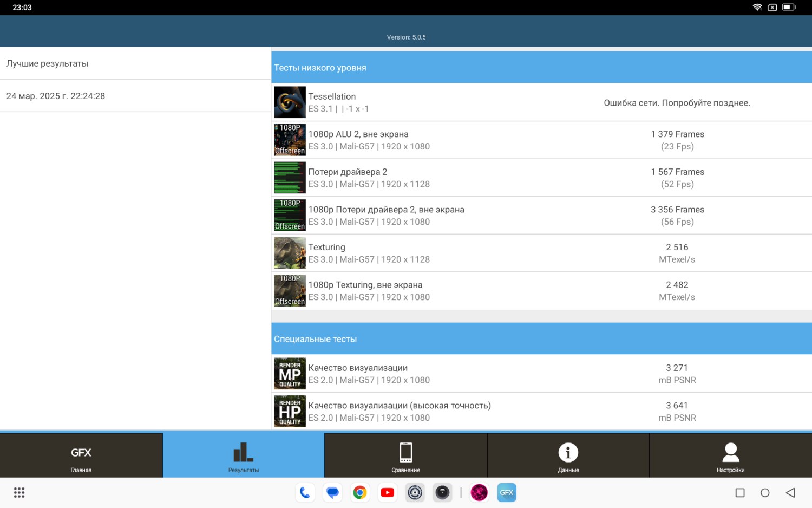The image size is (812, 508).
Task: Tap the 3 356 Frames result
Action: point(677,210)
